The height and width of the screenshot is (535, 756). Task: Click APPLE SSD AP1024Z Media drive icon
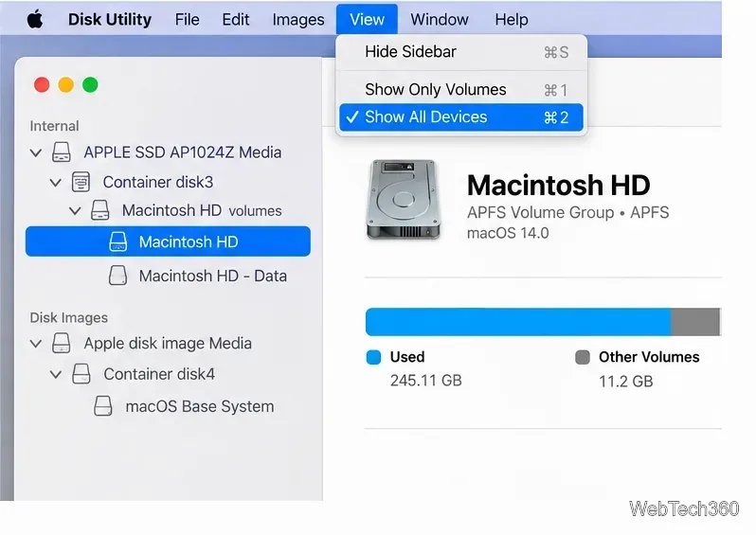coord(62,152)
